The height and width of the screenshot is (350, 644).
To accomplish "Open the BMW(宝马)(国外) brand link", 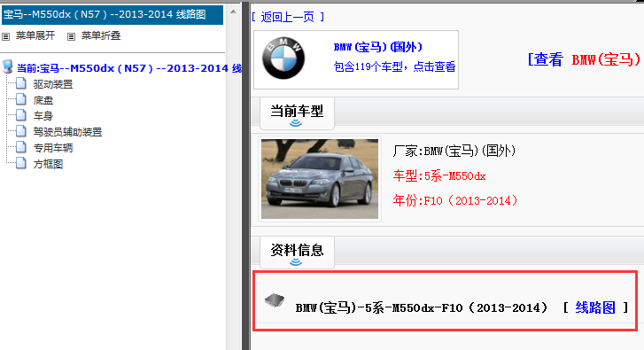I will coord(378,47).
